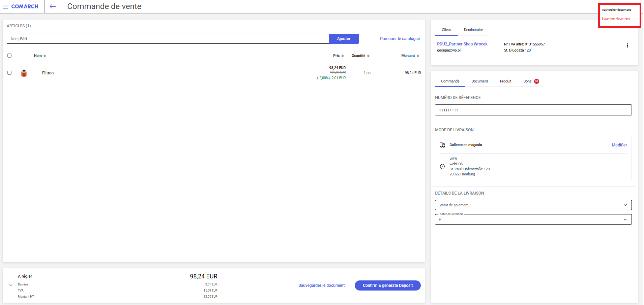644x305 pixels.
Task: Sort by Quantité column arrow
Action: tap(368, 56)
